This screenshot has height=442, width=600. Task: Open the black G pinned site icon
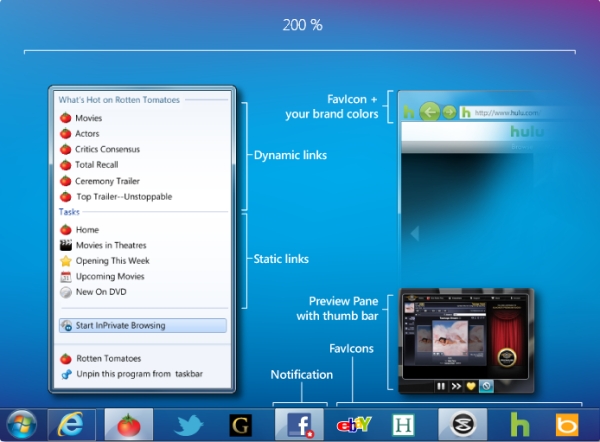coord(240,425)
